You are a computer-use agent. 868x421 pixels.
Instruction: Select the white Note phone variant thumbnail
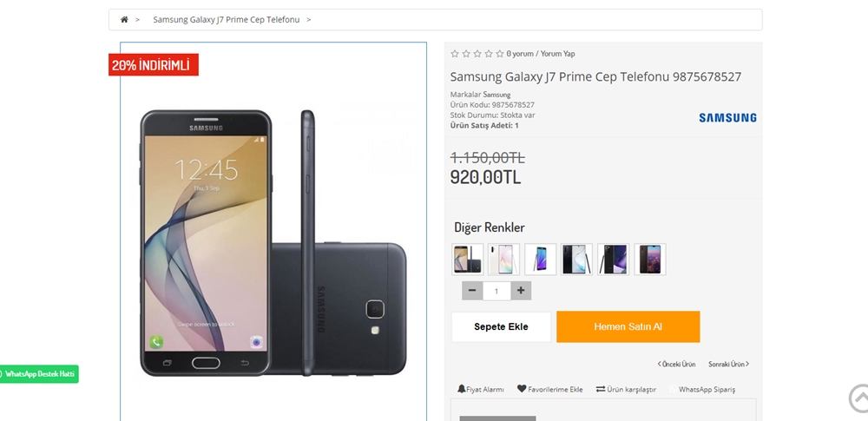click(x=504, y=260)
